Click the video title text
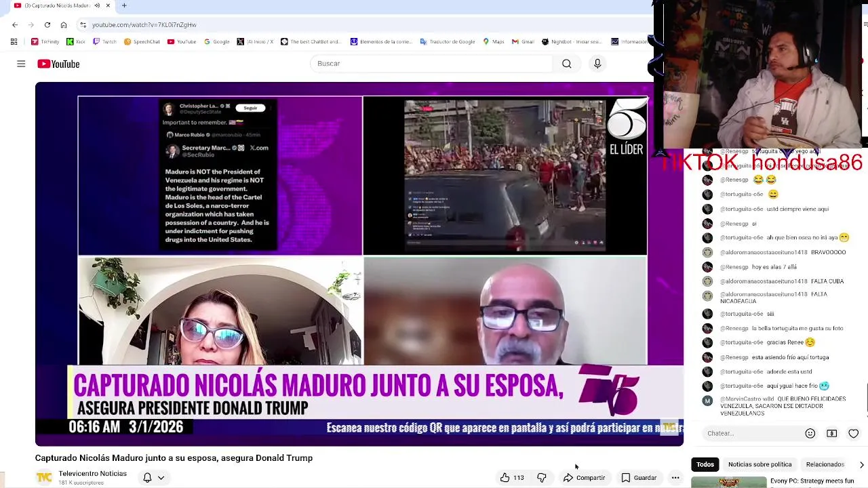Image resolution: width=868 pixels, height=488 pixels. coord(174,458)
